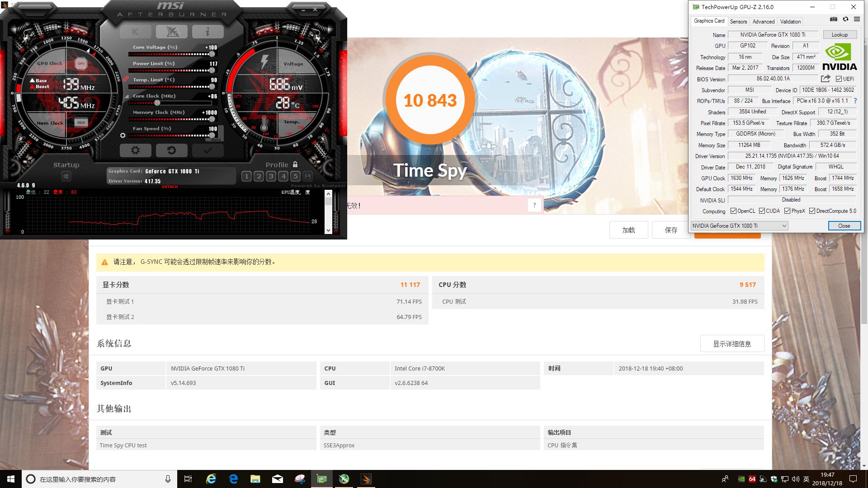Open Internet Explorer from the taskbar
The image size is (868, 488).
coord(211,479)
